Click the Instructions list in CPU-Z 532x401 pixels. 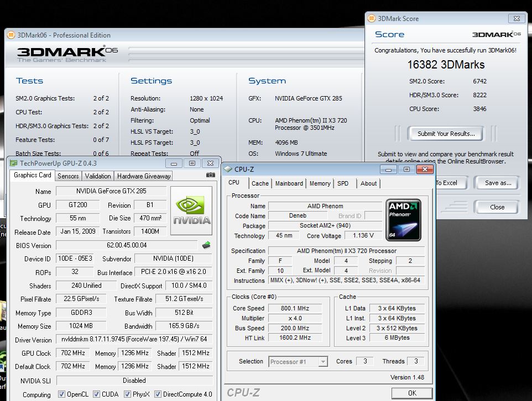(346, 280)
